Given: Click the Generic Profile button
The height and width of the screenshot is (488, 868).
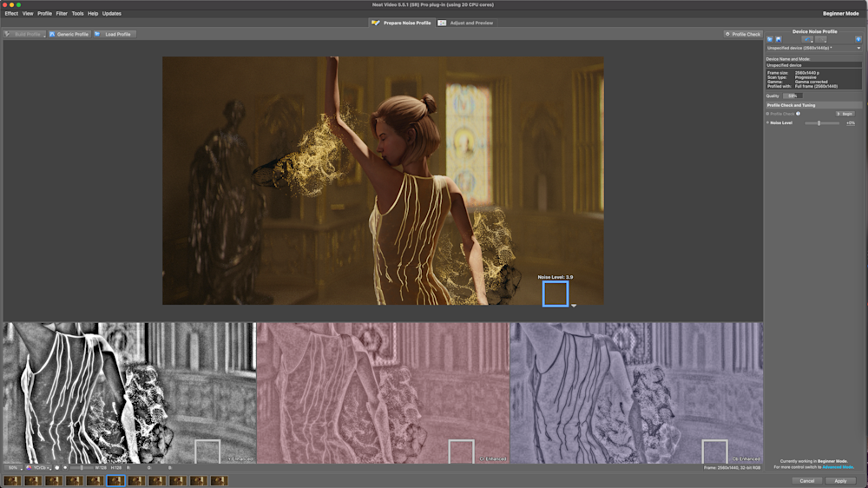Looking at the screenshot, I should click(69, 35).
